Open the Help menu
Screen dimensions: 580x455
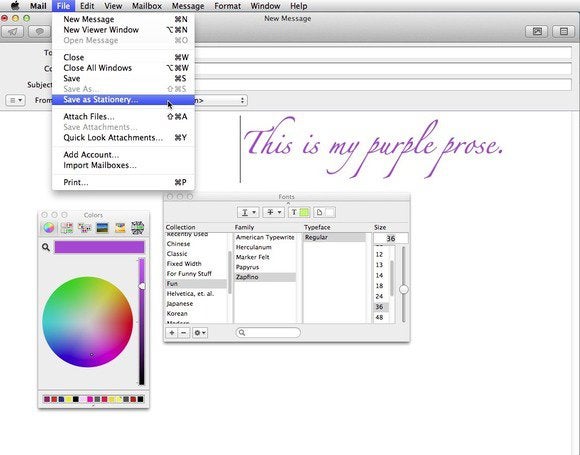click(299, 6)
